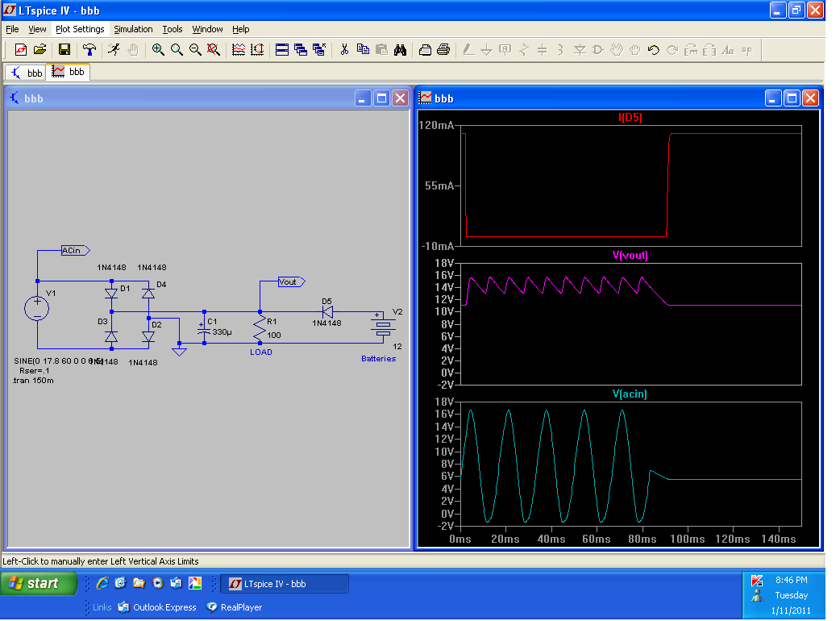The height and width of the screenshot is (621, 840).
Task: Open the File menu
Action: [x=12, y=29]
